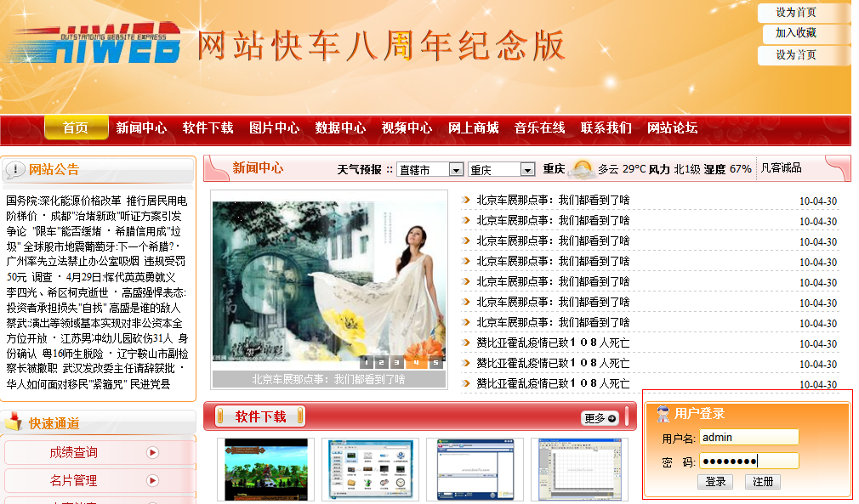Click the first software download thumbnail

coord(266,468)
